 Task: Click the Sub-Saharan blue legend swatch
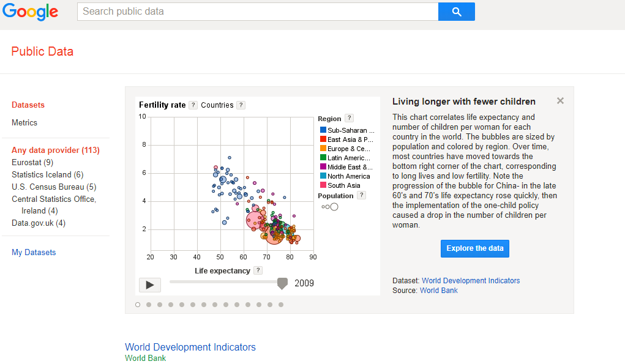click(x=323, y=130)
